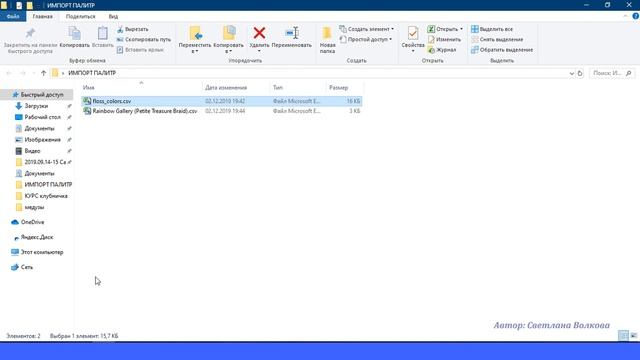This screenshot has width=640, height=360.
Task: Open pinned Documents (Документы) in sidebar
Action: [39, 129]
